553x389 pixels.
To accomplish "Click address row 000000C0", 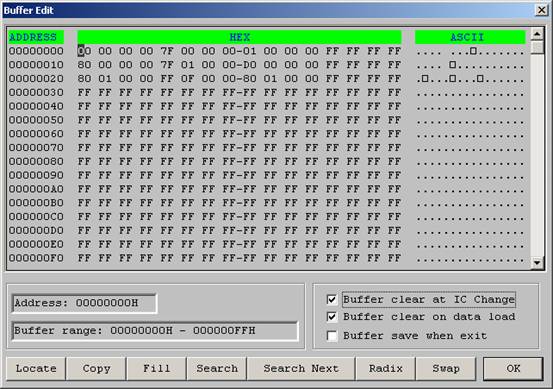I will click(267, 217).
